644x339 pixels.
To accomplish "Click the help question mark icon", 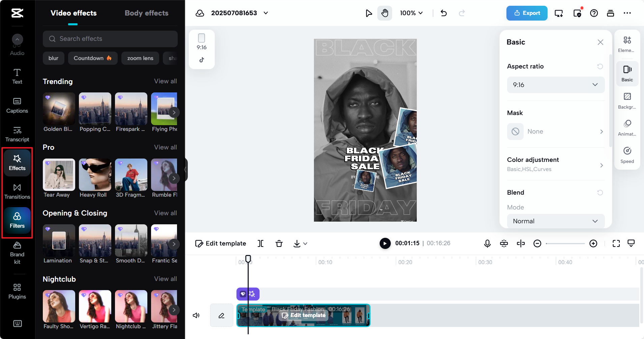I will click(x=594, y=13).
